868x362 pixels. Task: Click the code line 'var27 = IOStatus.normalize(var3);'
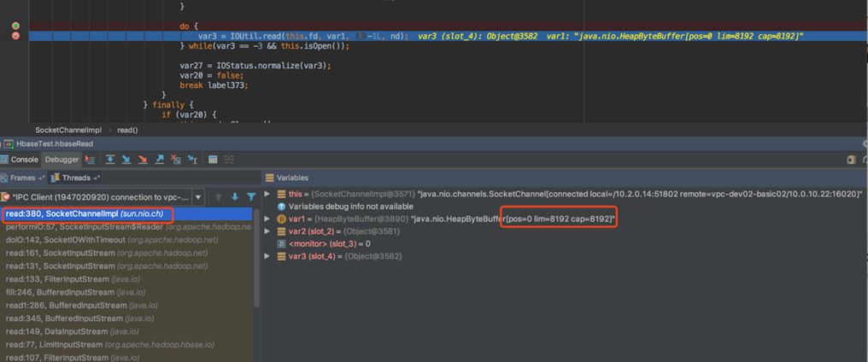click(x=255, y=66)
